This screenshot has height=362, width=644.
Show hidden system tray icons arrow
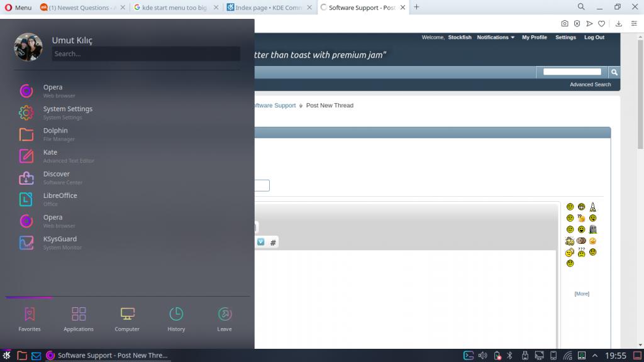[x=595, y=356]
